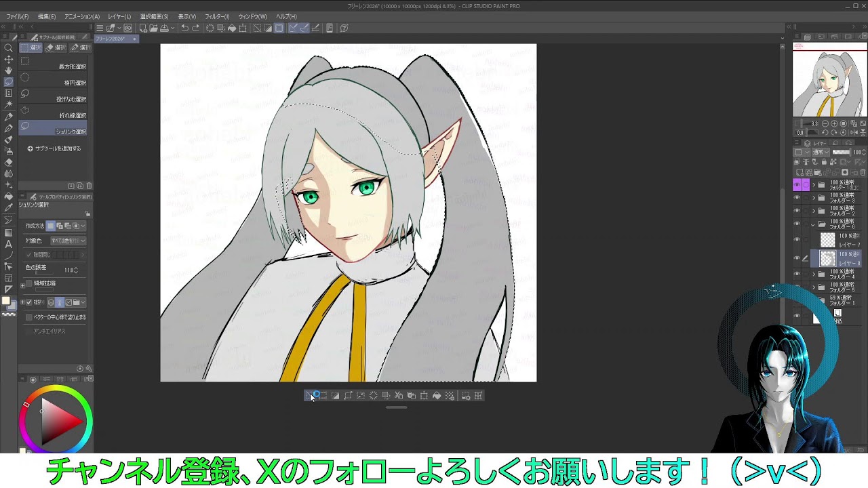The image size is (868, 488).
Task: Select the Zoom (magnifier) tool
Action: pos(8,48)
